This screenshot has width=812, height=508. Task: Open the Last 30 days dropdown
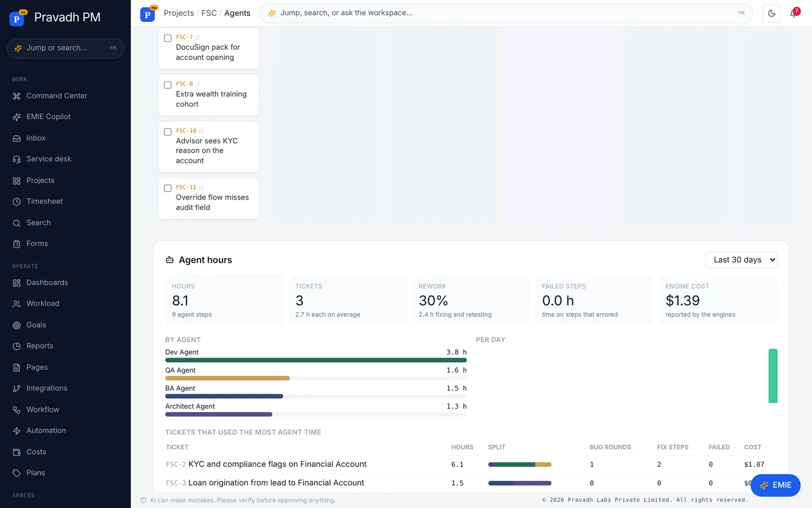pos(741,260)
